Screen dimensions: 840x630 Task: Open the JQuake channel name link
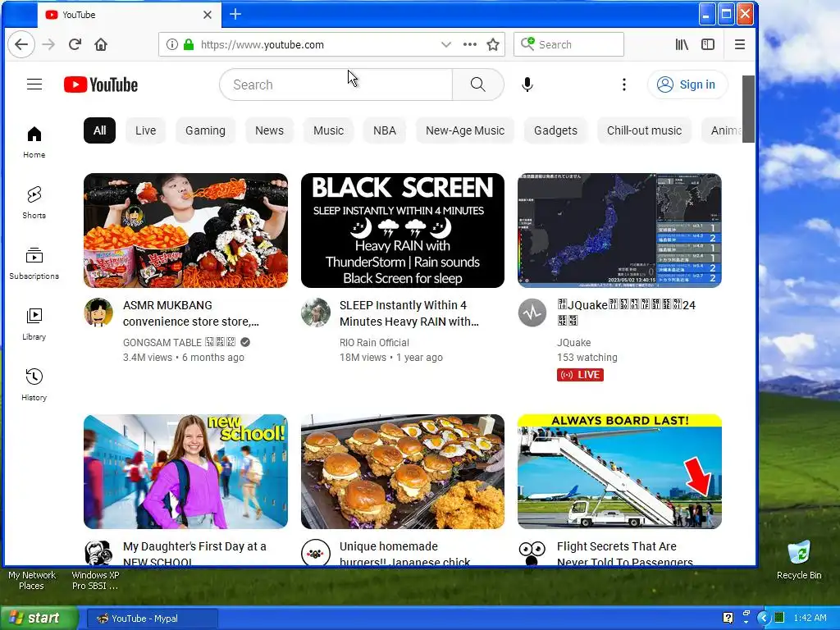[x=573, y=342]
